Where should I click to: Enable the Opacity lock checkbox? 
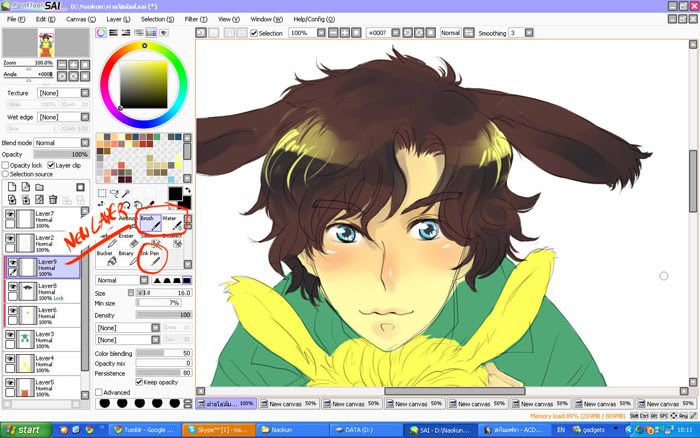[7, 165]
